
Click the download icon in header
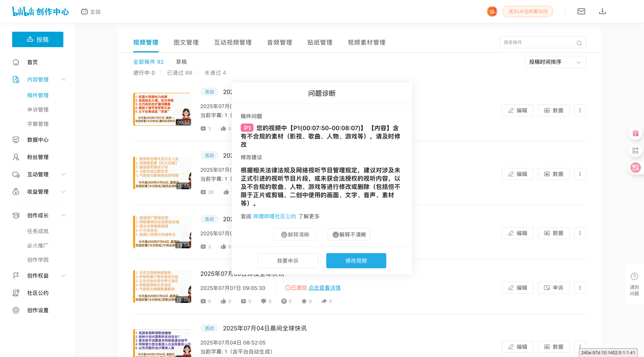click(x=602, y=11)
